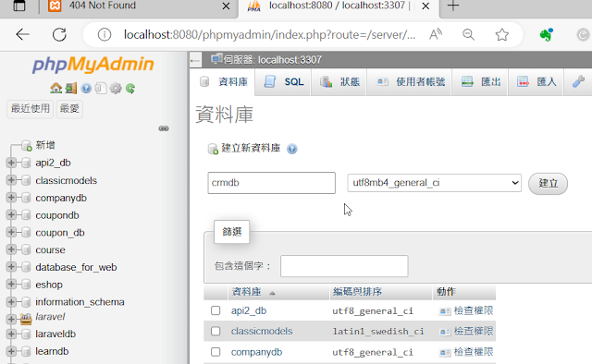The image size is (592, 364).
Task: Open navigation panel settings gear icon
Action: (x=116, y=89)
